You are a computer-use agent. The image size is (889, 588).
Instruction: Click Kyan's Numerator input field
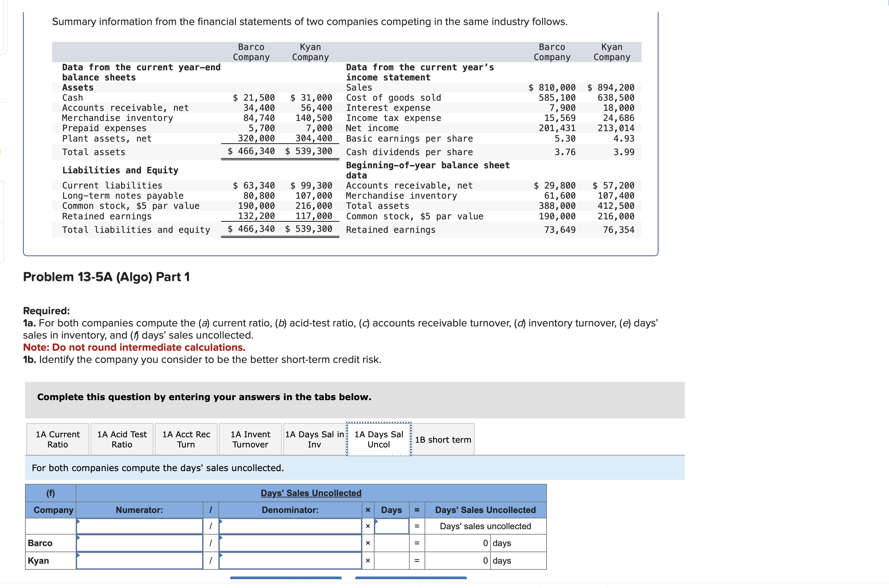point(140,561)
